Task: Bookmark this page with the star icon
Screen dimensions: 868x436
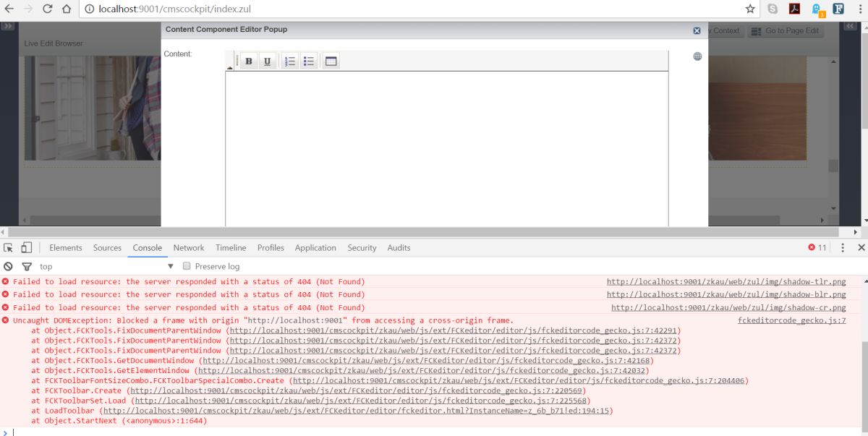Action: tap(750, 9)
